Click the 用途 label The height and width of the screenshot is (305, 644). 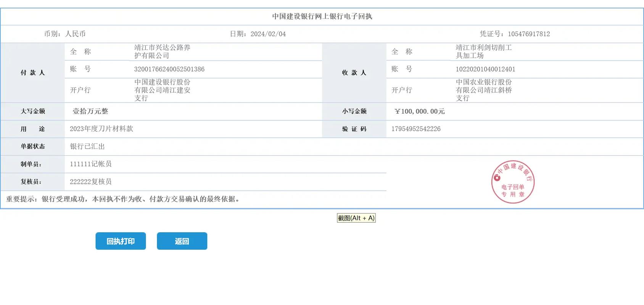(x=33, y=129)
